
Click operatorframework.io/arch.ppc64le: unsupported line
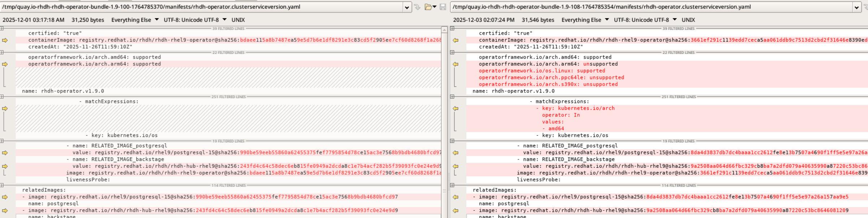point(552,77)
